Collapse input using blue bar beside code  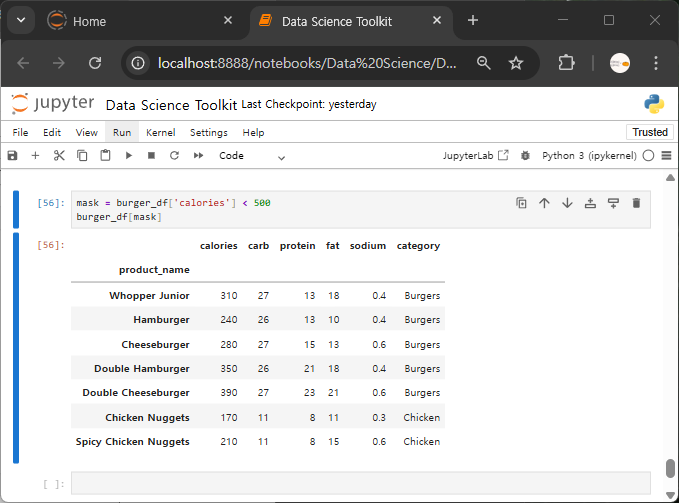(16, 210)
